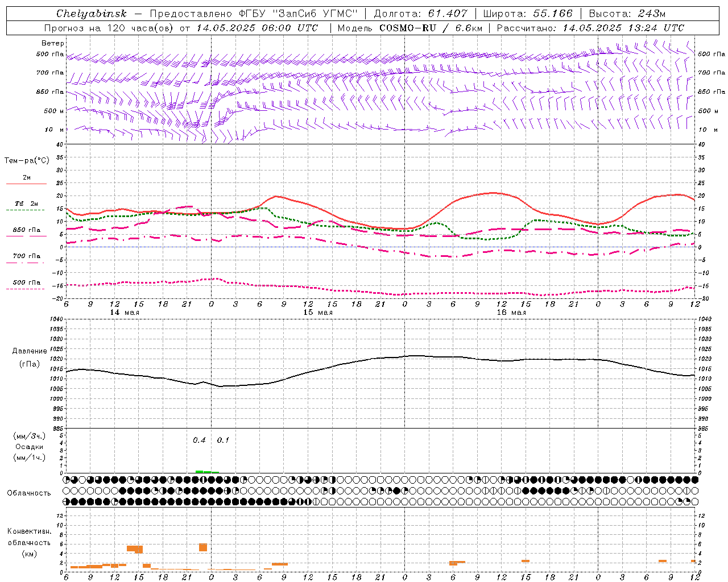The width and height of the screenshot is (728, 582).
Task: Click the Осадки precipitation label
Action: 29,447
